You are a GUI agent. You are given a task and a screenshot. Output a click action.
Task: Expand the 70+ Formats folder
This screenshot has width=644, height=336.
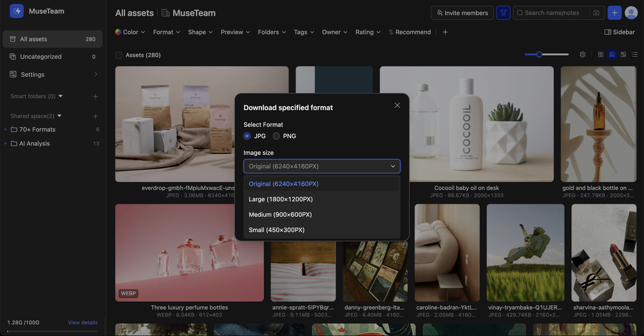coord(6,130)
